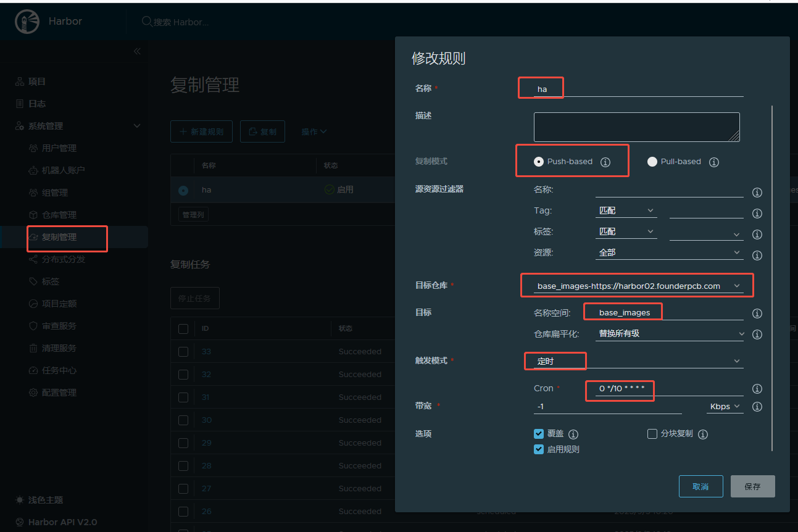Collapse the 系统管理 section
The height and width of the screenshot is (532, 798).
[137, 126]
